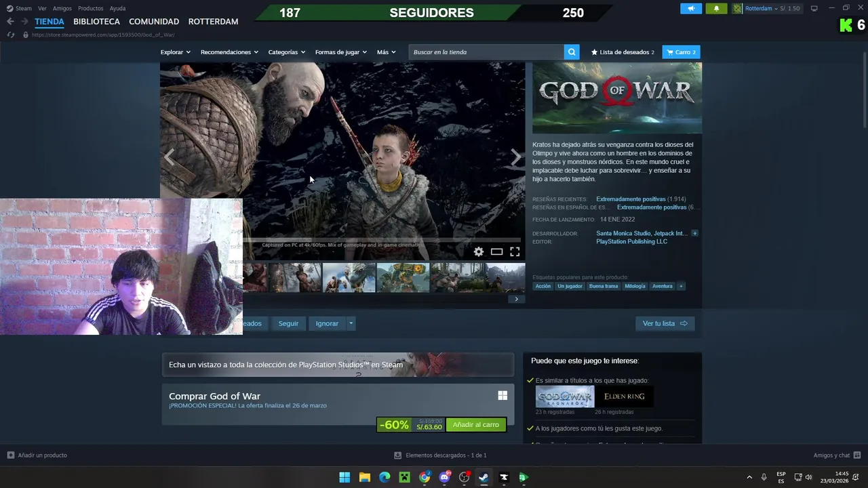
Task: Click the Acción tag
Action: coord(543,286)
